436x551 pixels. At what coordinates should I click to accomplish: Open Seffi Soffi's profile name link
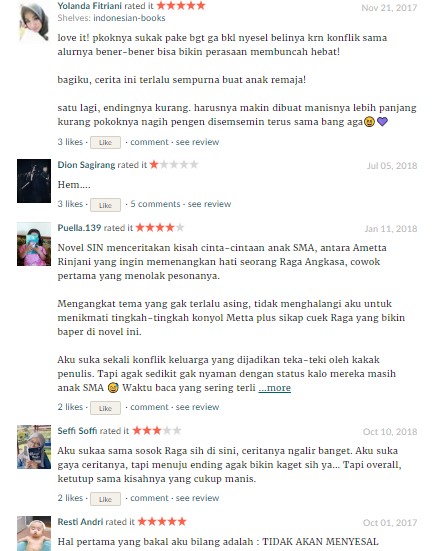tap(77, 431)
